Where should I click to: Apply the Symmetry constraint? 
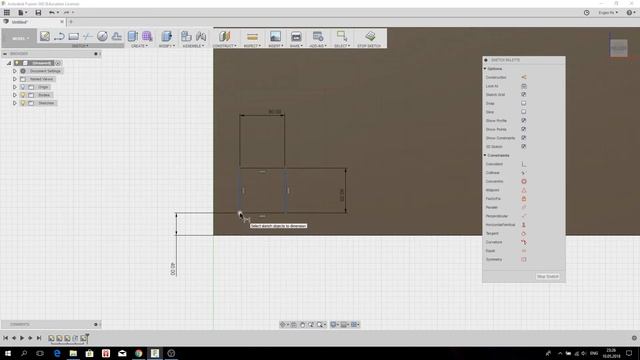point(524,259)
